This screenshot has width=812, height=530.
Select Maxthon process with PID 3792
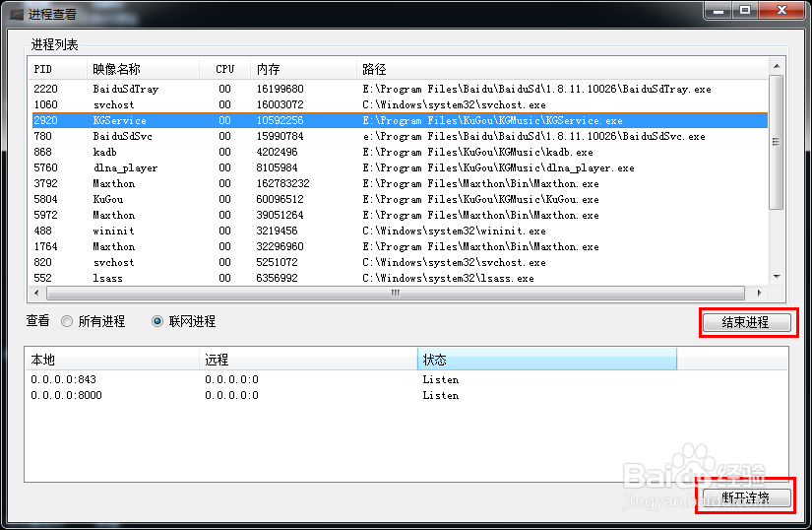(400, 183)
